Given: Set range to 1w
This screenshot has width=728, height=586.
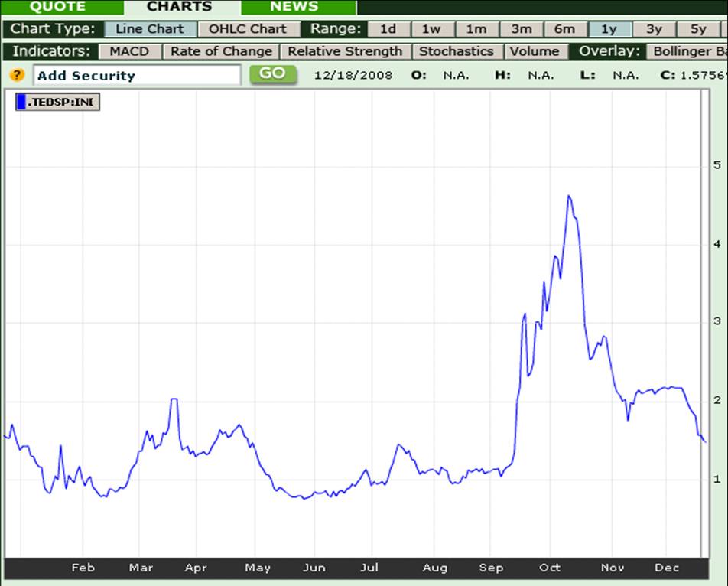Looking at the screenshot, I should tap(431, 29).
